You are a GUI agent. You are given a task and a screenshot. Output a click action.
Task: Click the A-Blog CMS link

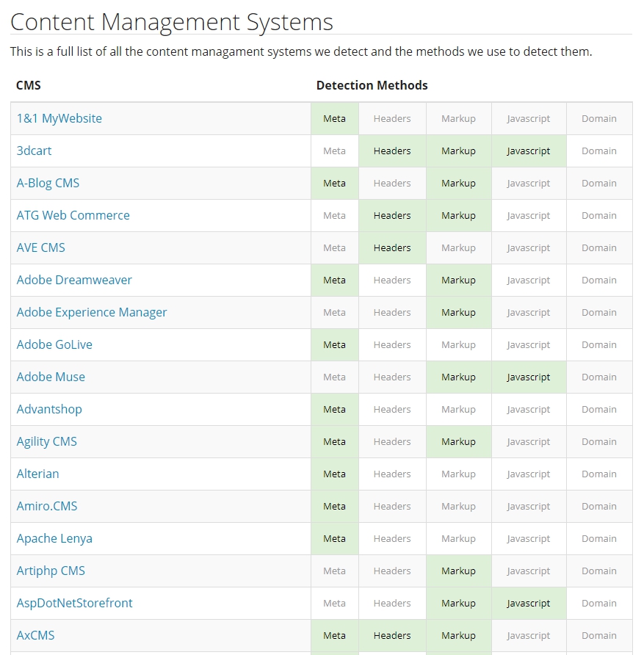[48, 183]
